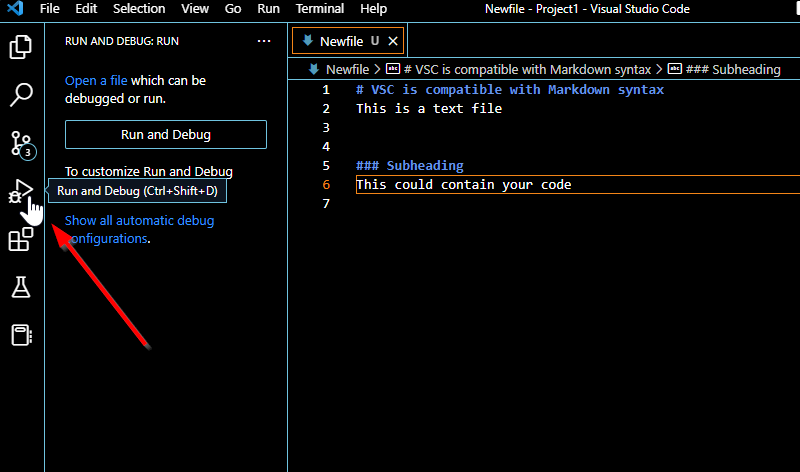Open the notebook icon at the bottom of the activity bar

tap(21, 335)
